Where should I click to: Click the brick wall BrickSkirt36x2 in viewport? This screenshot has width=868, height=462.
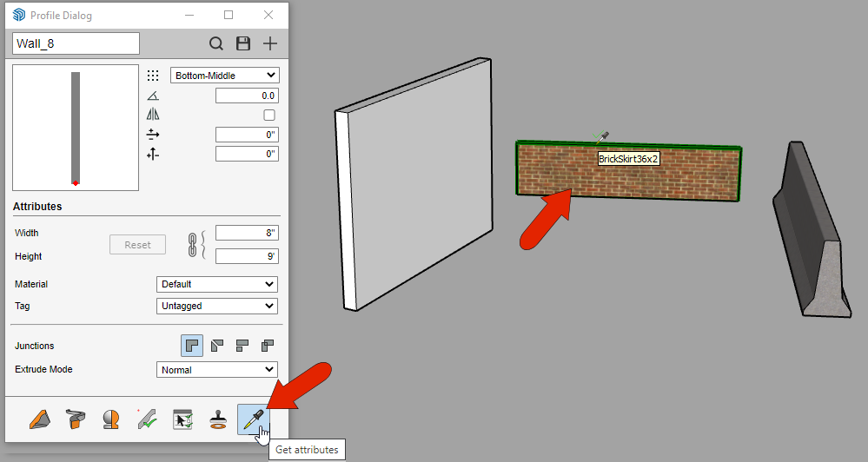[628, 171]
